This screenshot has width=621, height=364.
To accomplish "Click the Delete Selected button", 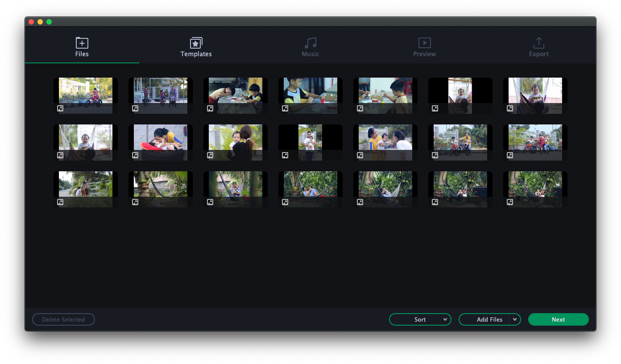I will (63, 319).
